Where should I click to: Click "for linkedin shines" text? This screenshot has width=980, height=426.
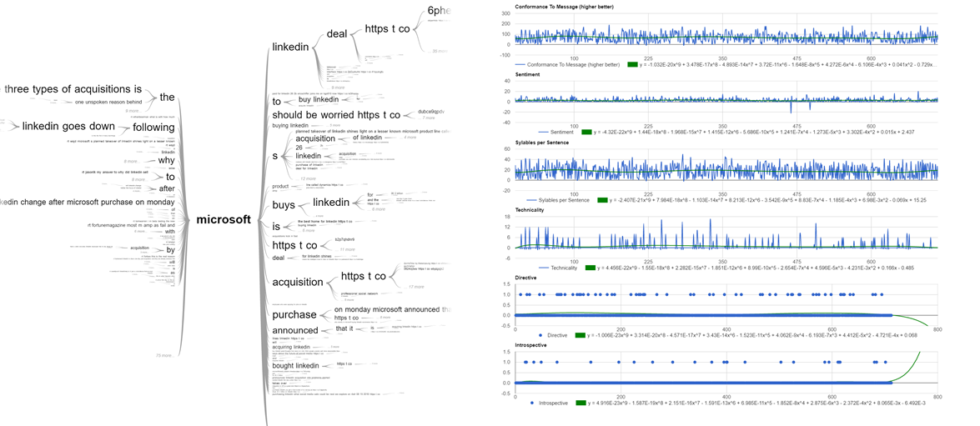pos(318,256)
